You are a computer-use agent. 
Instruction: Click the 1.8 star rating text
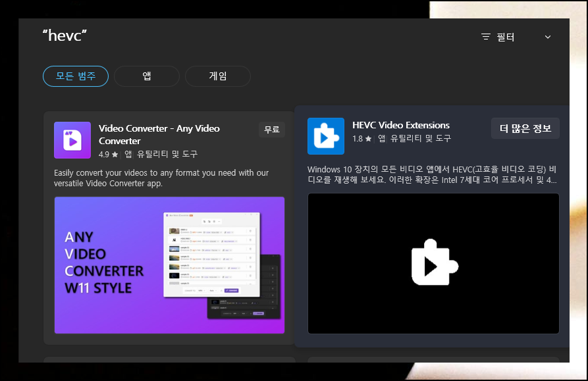pyautogui.click(x=361, y=139)
